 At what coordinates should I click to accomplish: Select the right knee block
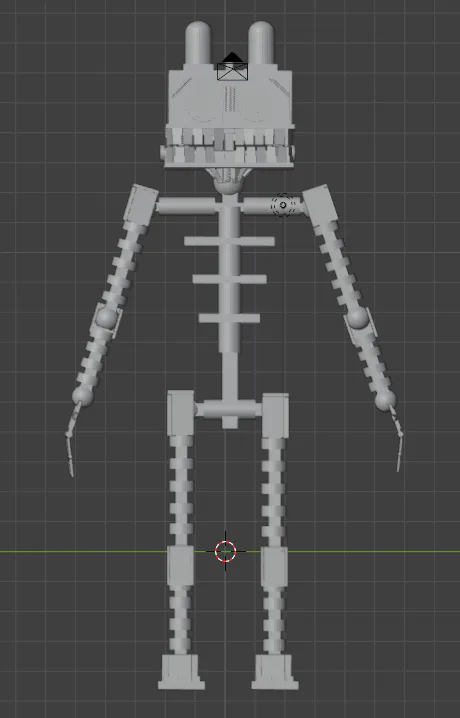click(x=274, y=566)
